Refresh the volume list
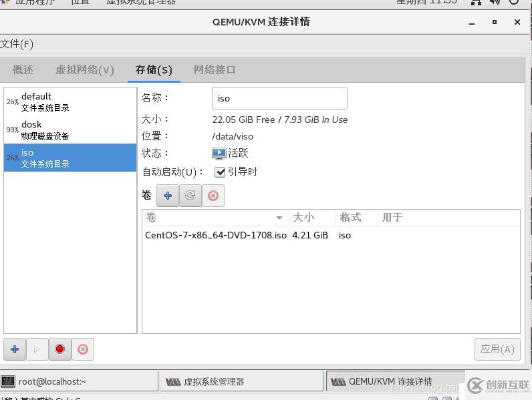 [190, 196]
